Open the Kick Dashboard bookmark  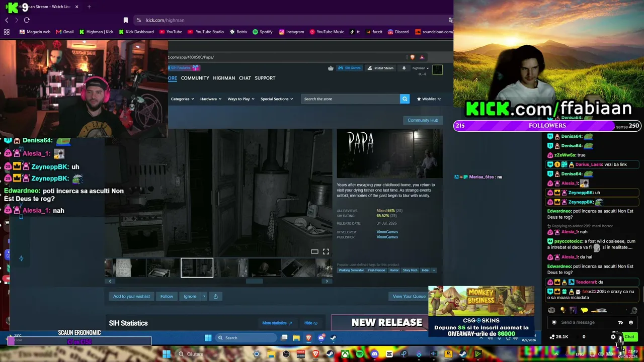coord(136,32)
